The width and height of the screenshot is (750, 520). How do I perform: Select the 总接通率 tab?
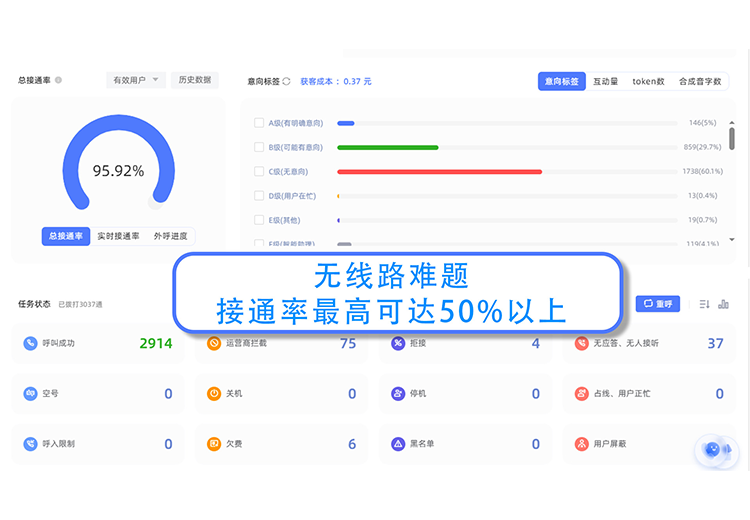tap(66, 236)
